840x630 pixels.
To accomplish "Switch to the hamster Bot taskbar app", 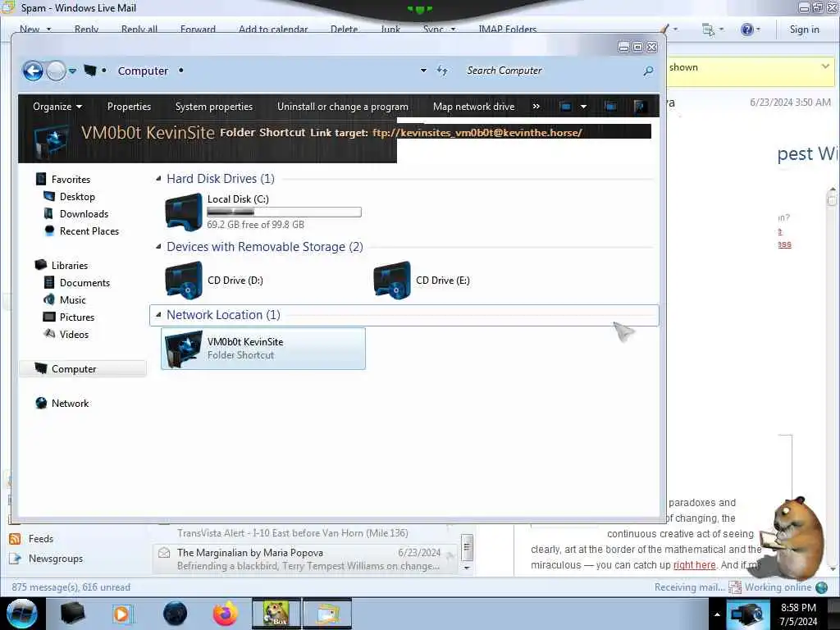I will click(x=276, y=614).
